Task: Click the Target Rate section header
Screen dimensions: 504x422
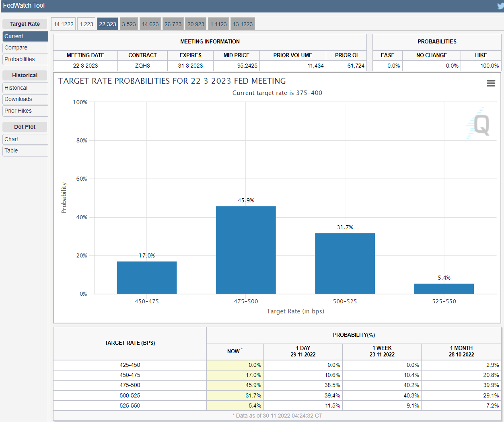Action: pyautogui.click(x=25, y=24)
